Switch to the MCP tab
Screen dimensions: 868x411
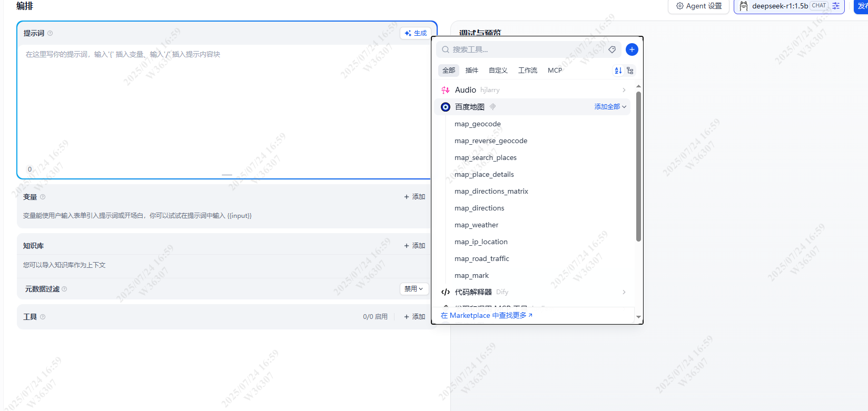tap(555, 71)
